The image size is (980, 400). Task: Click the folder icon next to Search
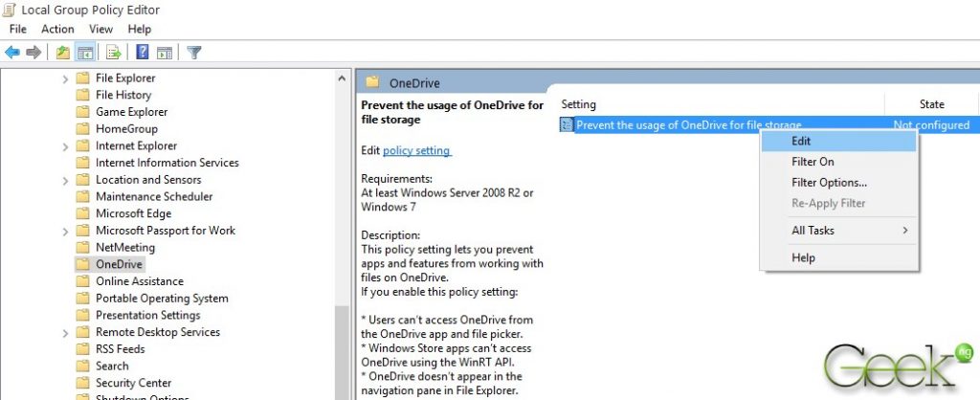click(82, 366)
